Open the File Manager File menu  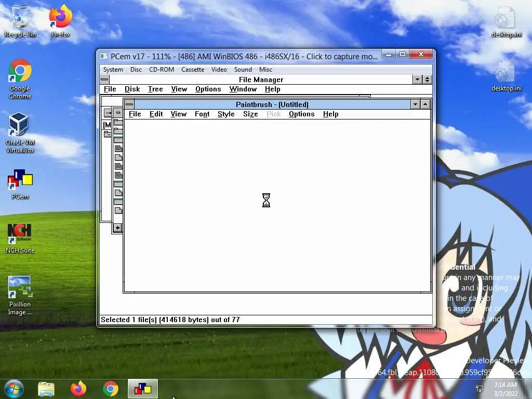pyautogui.click(x=110, y=89)
